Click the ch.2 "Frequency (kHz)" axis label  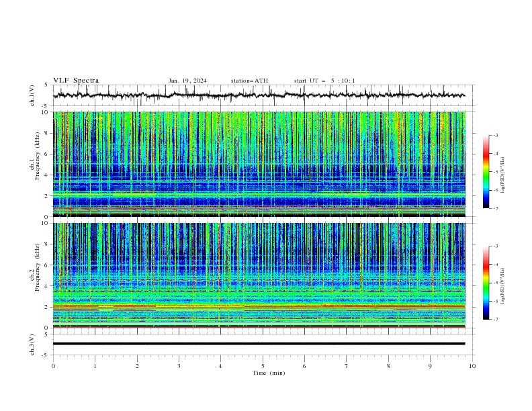[x=38, y=267]
